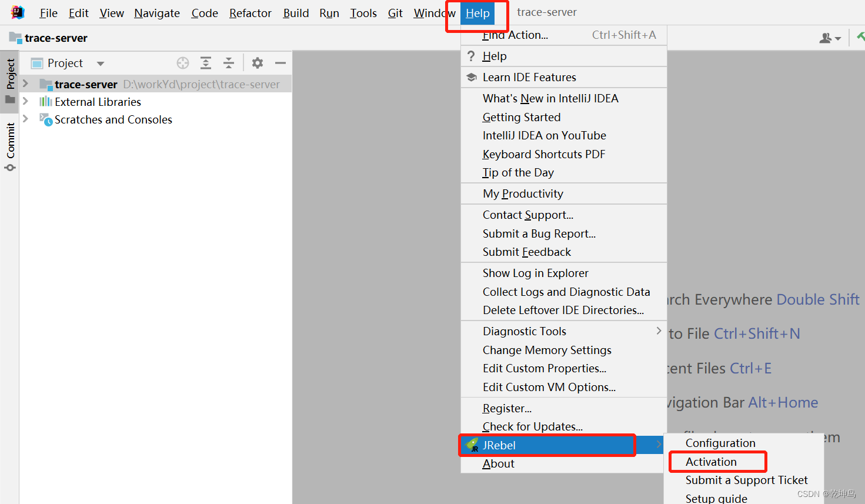Choose Delete Leftover IDE Directories

pyautogui.click(x=564, y=310)
